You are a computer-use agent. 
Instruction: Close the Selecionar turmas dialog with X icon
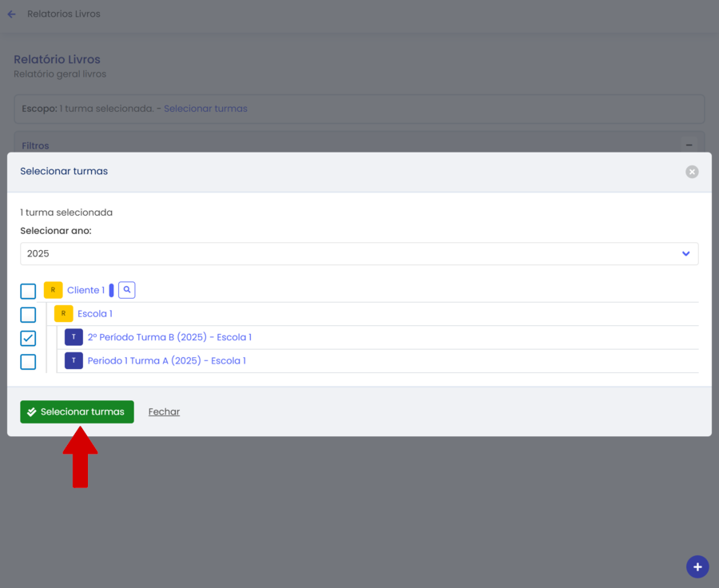(x=692, y=172)
